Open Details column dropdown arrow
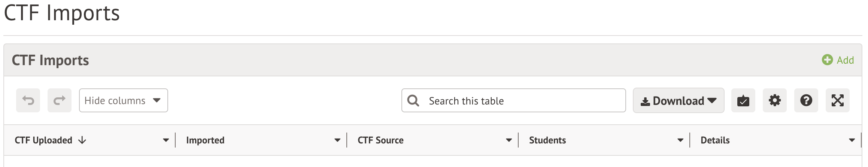Screen dimensions: 868x167 (852, 140)
